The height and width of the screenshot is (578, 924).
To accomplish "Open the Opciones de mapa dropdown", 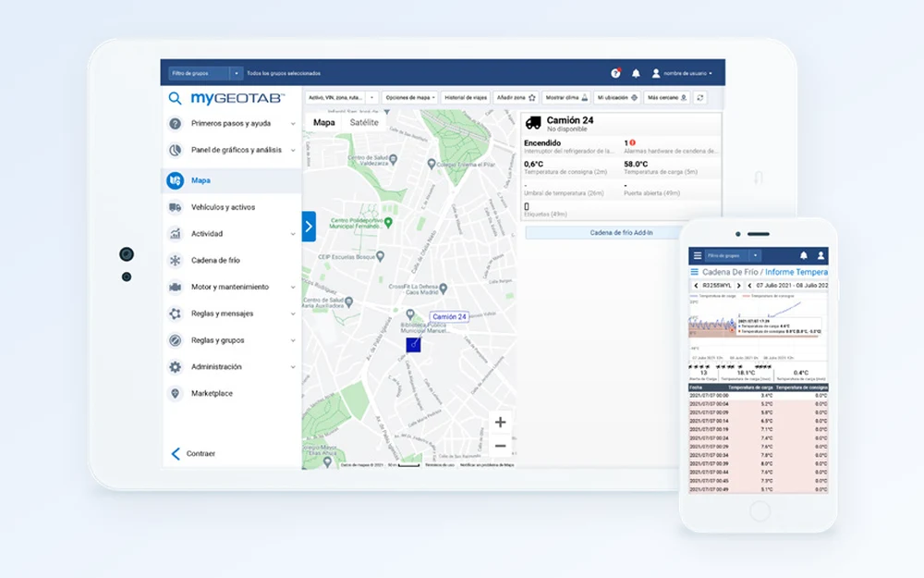I will [x=410, y=97].
